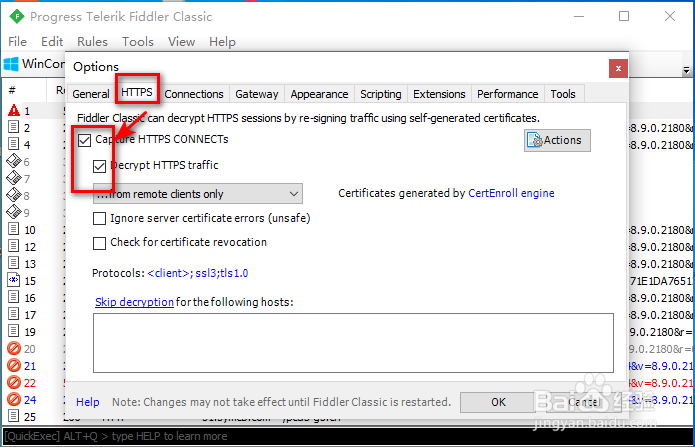The width and height of the screenshot is (695, 447).
Task: Select session 4 document icon
Action: pyautogui.click(x=14, y=144)
